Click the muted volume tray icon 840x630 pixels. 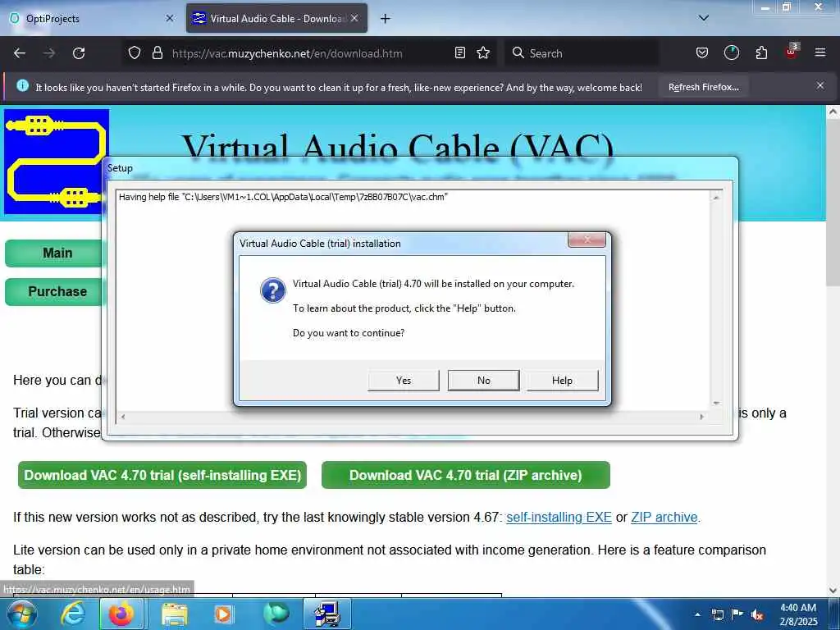(x=757, y=614)
